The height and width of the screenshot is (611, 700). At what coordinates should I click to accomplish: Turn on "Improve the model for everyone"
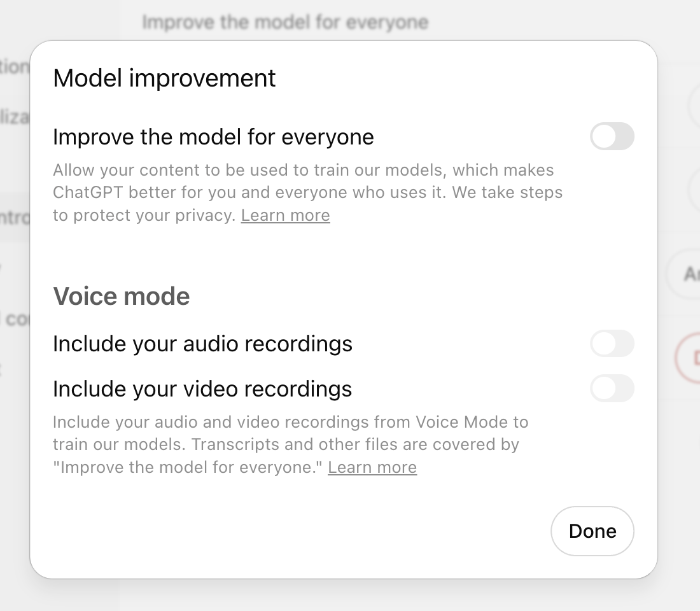(x=612, y=137)
